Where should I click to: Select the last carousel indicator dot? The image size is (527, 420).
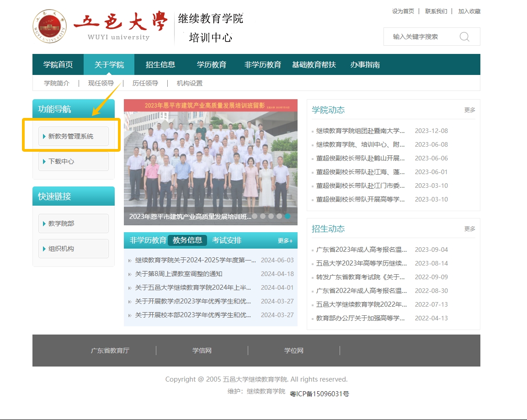[x=287, y=216]
